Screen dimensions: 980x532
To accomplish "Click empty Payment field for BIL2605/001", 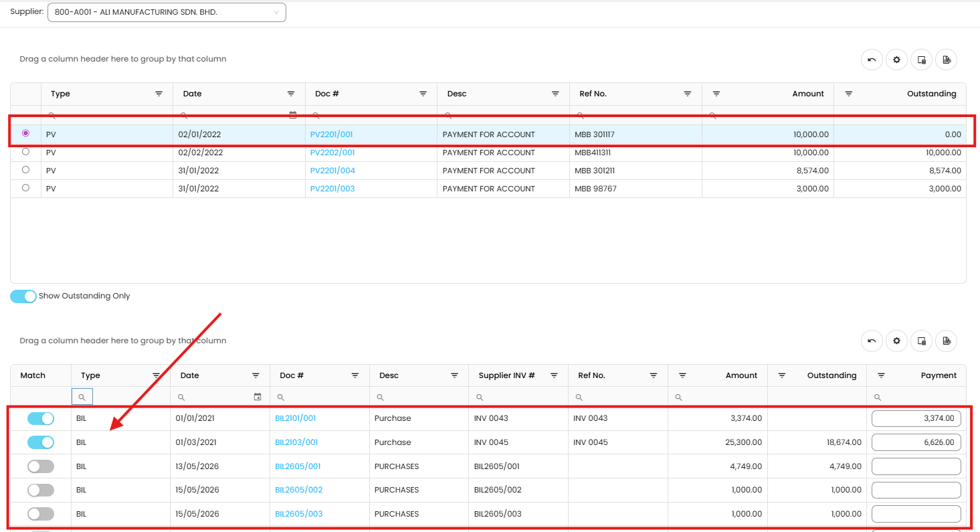I will tap(916, 466).
